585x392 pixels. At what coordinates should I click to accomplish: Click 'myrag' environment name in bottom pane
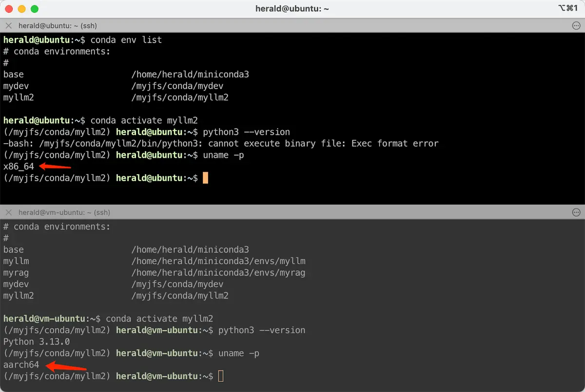tap(16, 273)
